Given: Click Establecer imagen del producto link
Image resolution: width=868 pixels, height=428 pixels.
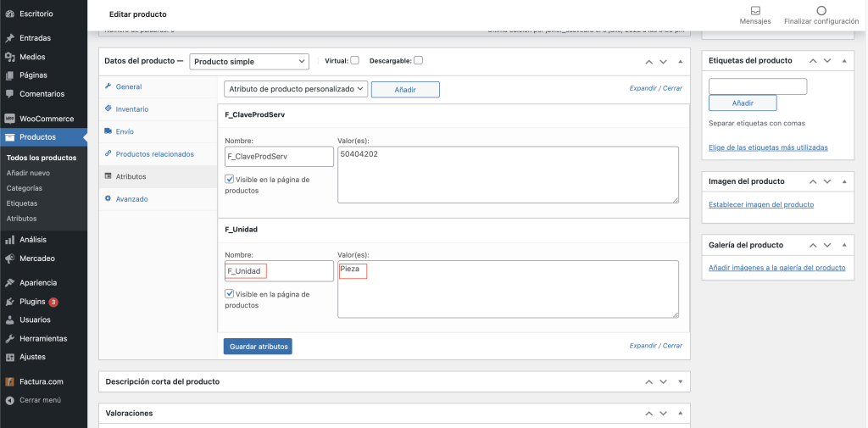Looking at the screenshot, I should pos(761,204).
